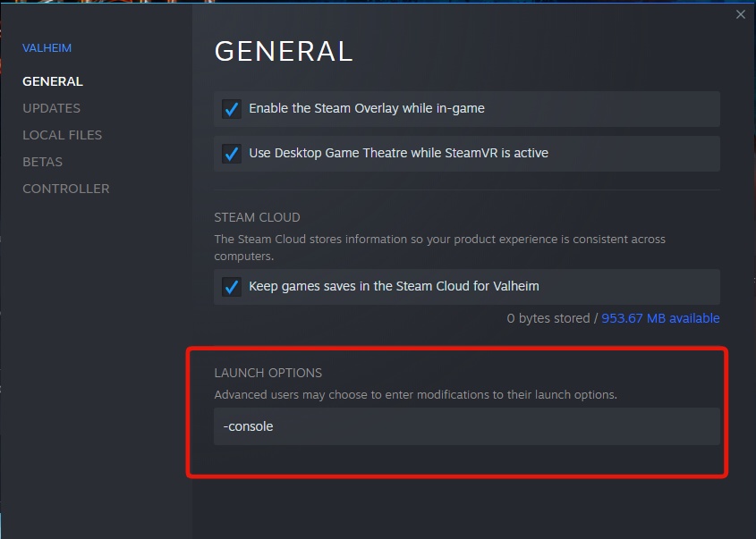Uncheck the Steam Overlay checkbox
This screenshot has width=756, height=539.
click(232, 108)
